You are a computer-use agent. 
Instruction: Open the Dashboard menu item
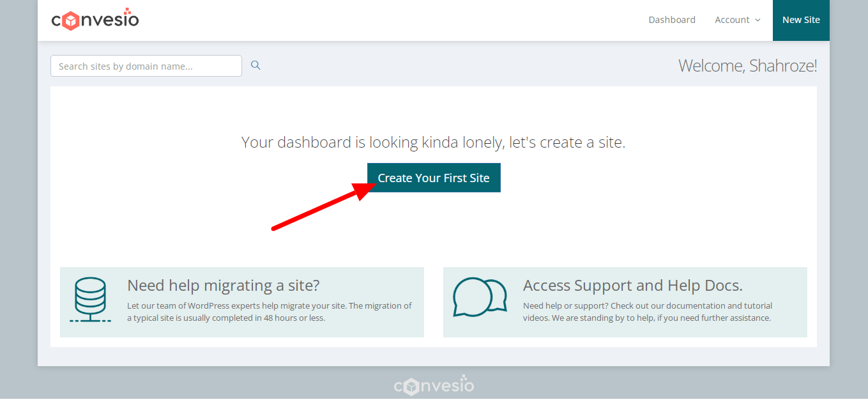(x=672, y=20)
